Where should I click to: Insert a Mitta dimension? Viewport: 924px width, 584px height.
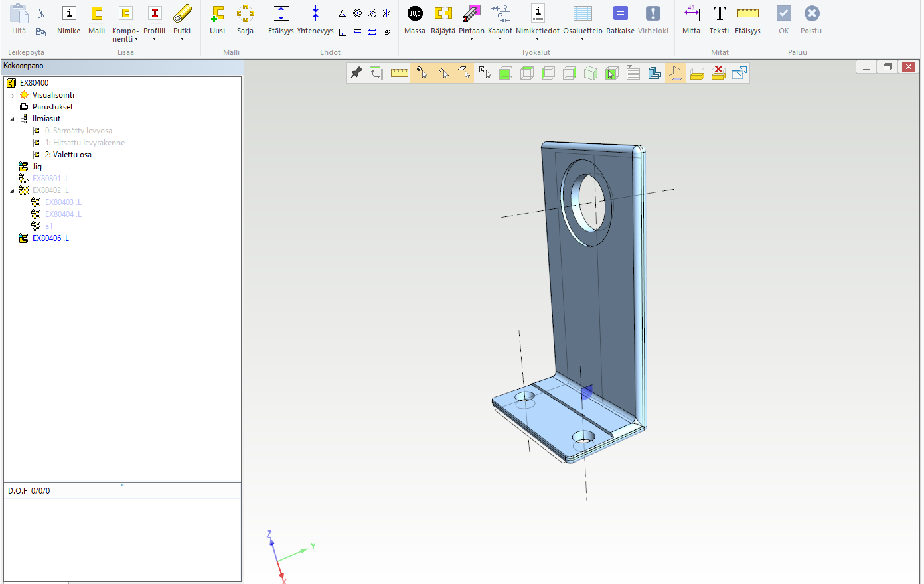[x=691, y=14]
